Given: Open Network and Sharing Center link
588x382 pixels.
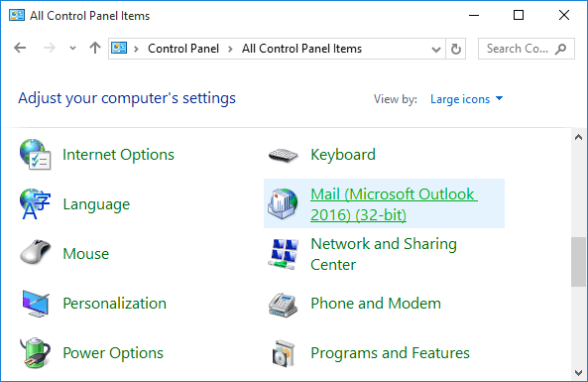Looking at the screenshot, I should pos(384,254).
